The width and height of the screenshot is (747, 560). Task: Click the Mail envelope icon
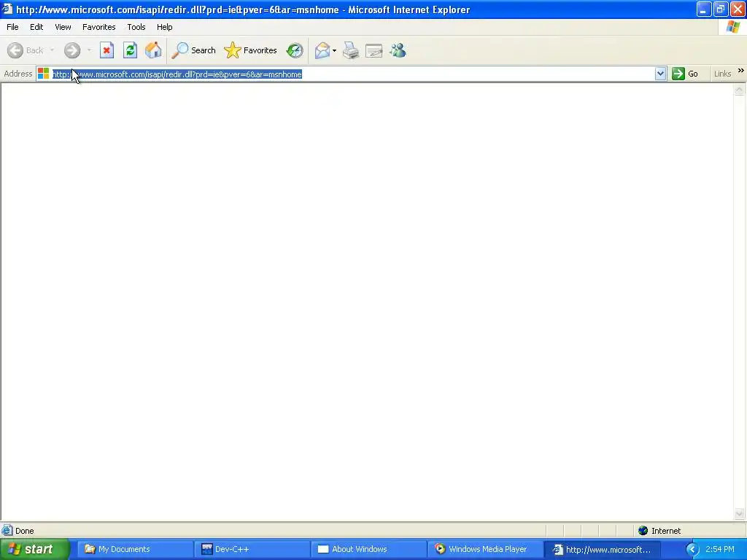click(322, 50)
